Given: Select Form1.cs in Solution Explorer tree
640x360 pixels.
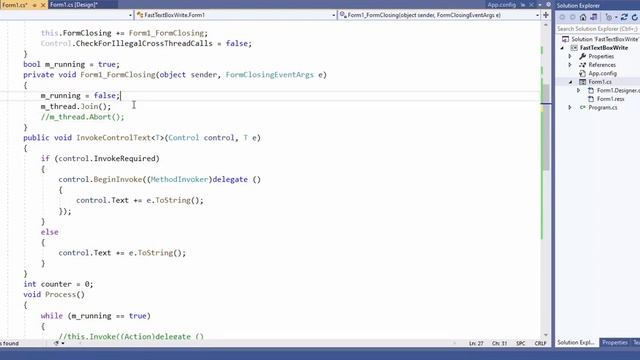Looking at the screenshot, I should click(600, 82).
